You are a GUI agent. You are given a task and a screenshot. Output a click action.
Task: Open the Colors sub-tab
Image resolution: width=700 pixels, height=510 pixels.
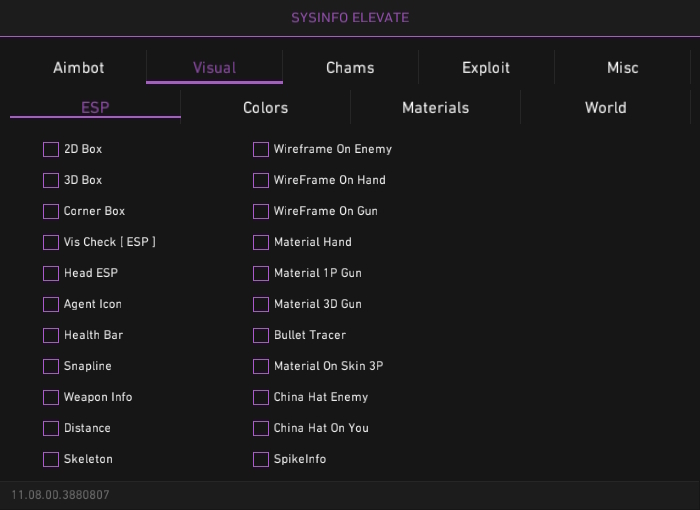(265, 108)
